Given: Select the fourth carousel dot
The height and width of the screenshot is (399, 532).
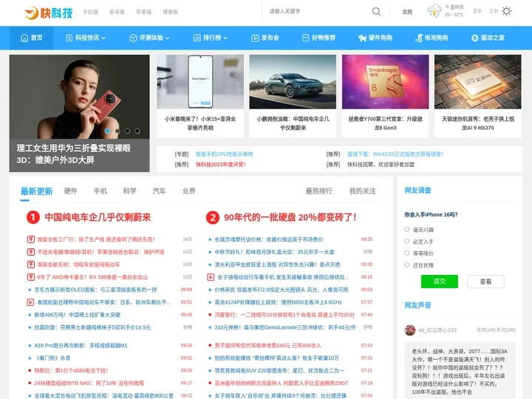Looking at the screenshot, I should point(137,131).
